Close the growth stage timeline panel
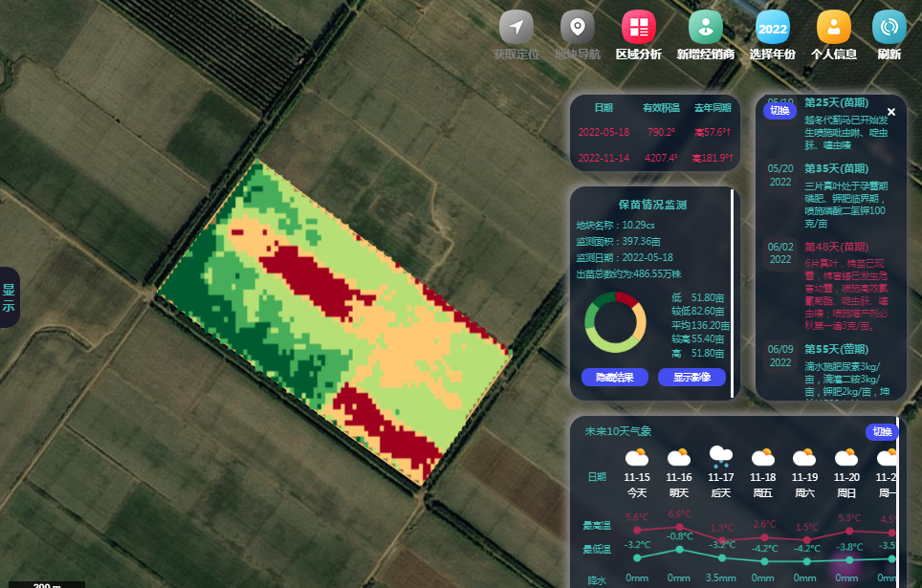The width and height of the screenshot is (922, 588). (891, 112)
